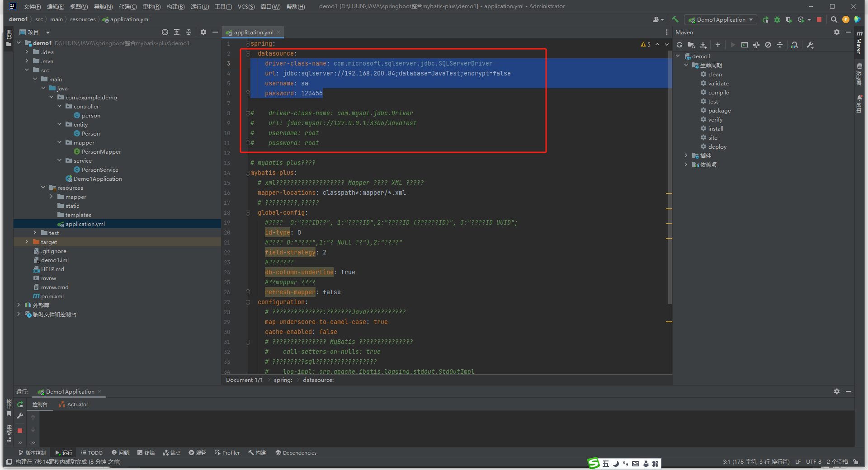The width and height of the screenshot is (868, 470).
Task: Open editor tab options three dots
Action: point(667,32)
